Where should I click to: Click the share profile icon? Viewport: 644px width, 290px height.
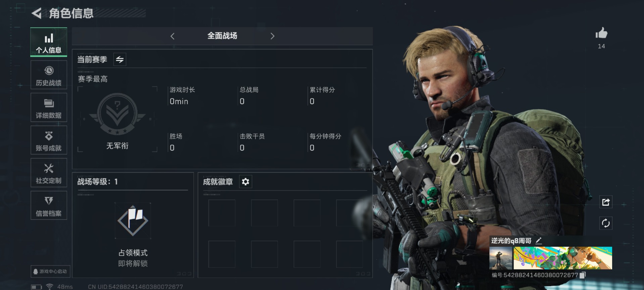click(606, 202)
